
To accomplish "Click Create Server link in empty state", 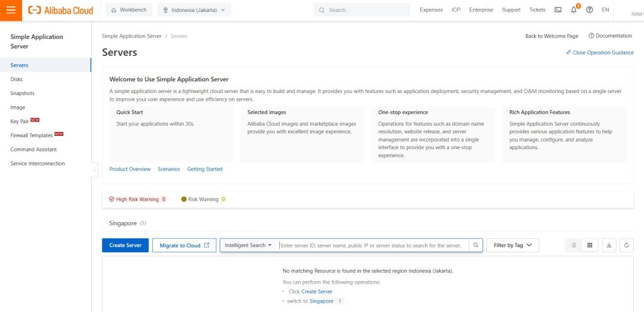I will click(317, 291).
